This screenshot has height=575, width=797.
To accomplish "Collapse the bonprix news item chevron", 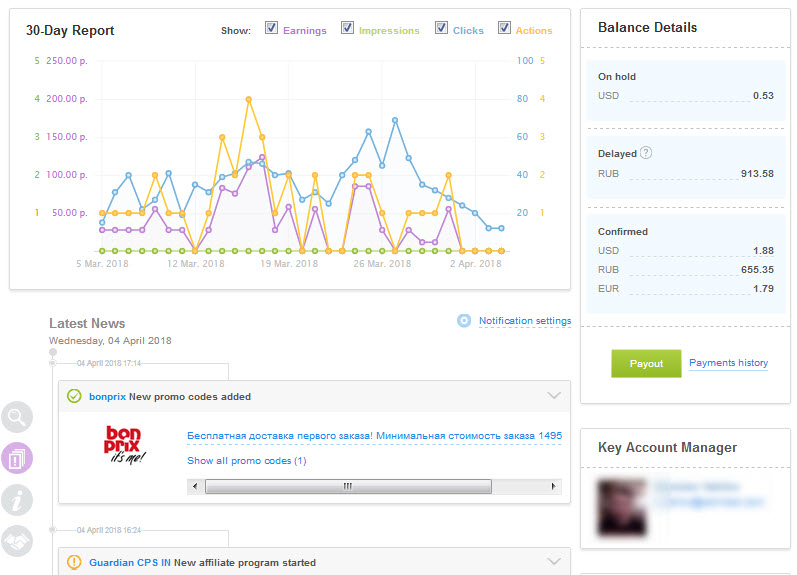I will (554, 396).
